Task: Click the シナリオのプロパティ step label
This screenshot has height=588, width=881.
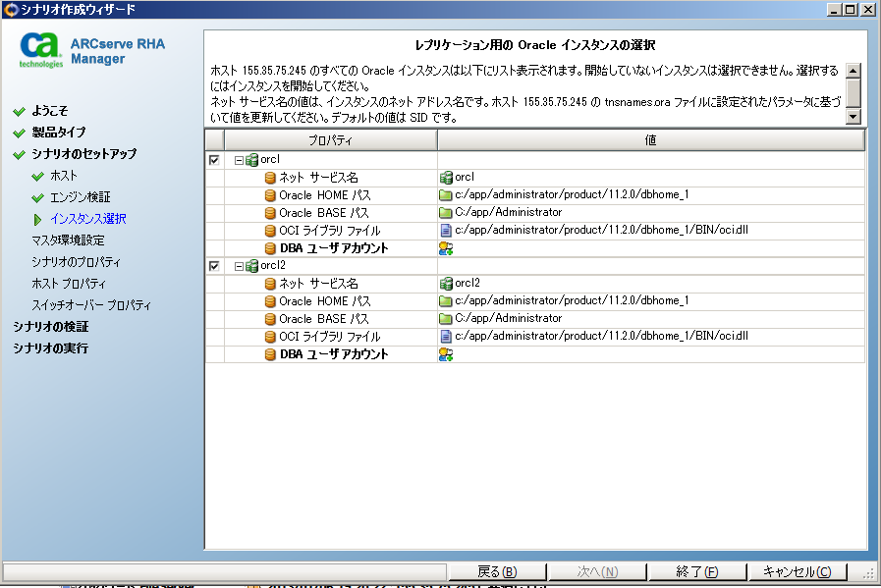Action: coord(77,262)
